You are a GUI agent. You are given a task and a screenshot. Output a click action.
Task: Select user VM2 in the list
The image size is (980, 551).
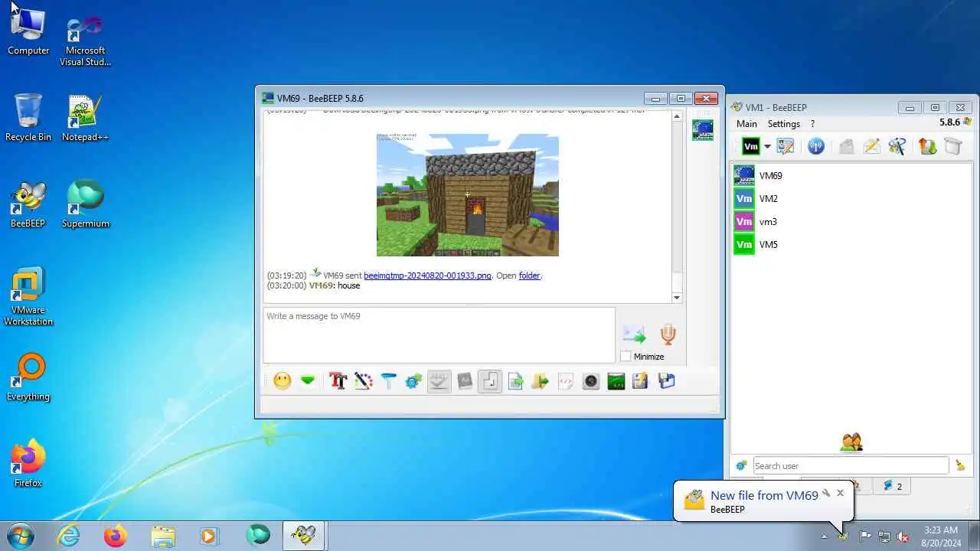(x=851, y=198)
